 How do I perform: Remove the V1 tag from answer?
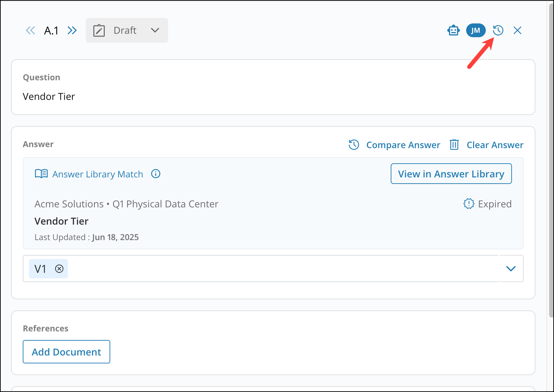(x=59, y=269)
